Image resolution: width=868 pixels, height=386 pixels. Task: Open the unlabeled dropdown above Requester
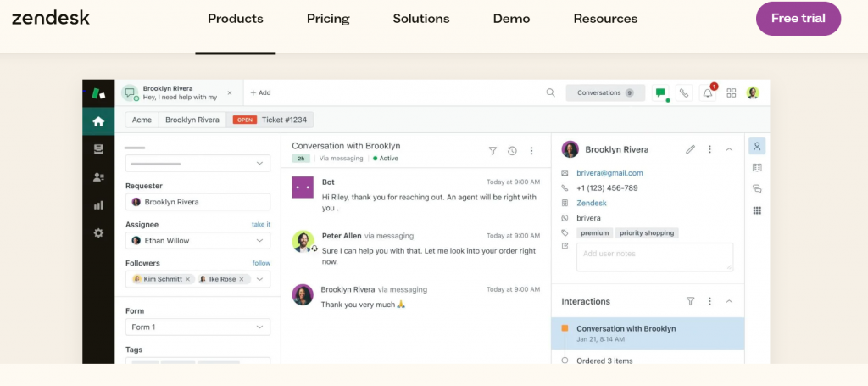[x=198, y=164]
